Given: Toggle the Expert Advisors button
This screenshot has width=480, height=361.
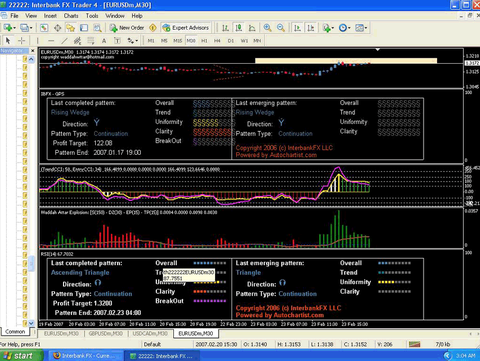Looking at the screenshot, I should [x=186, y=28].
